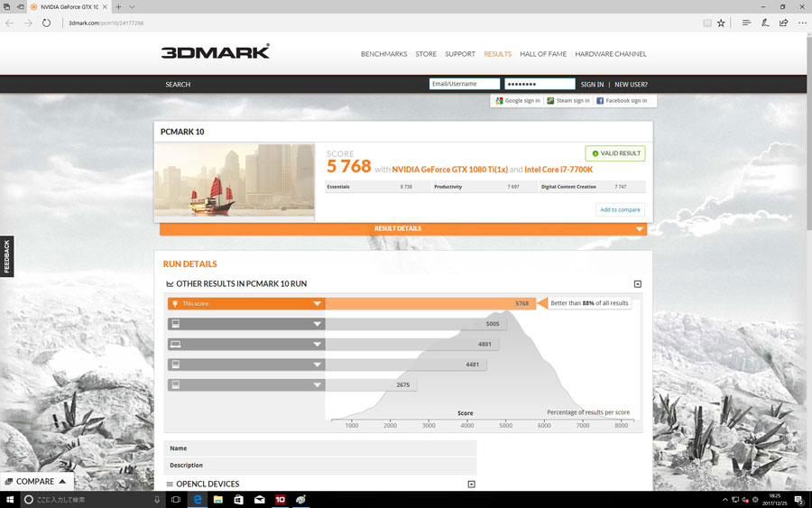Collapse Other Results in PCMark 10 section
The image size is (812, 508).
tap(638, 283)
